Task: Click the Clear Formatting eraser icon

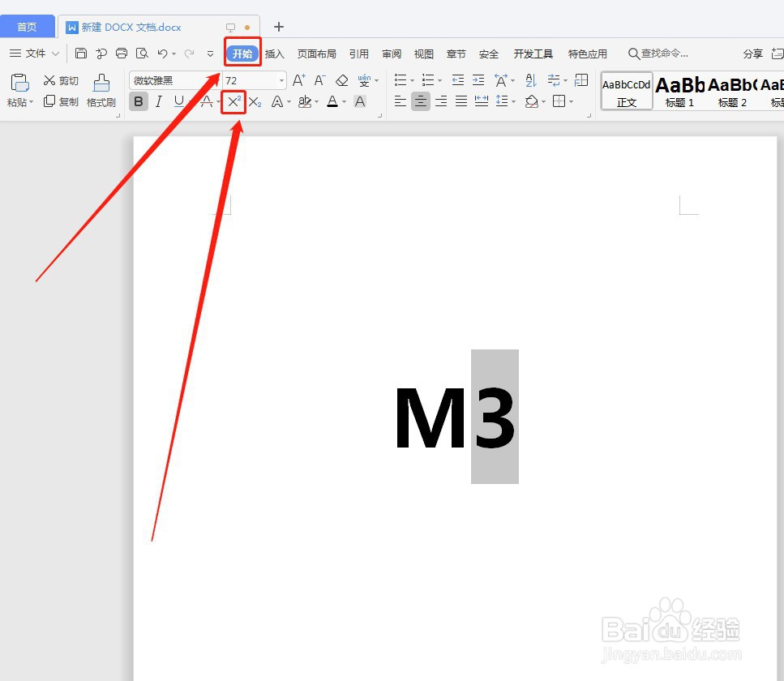Action: 342,80
